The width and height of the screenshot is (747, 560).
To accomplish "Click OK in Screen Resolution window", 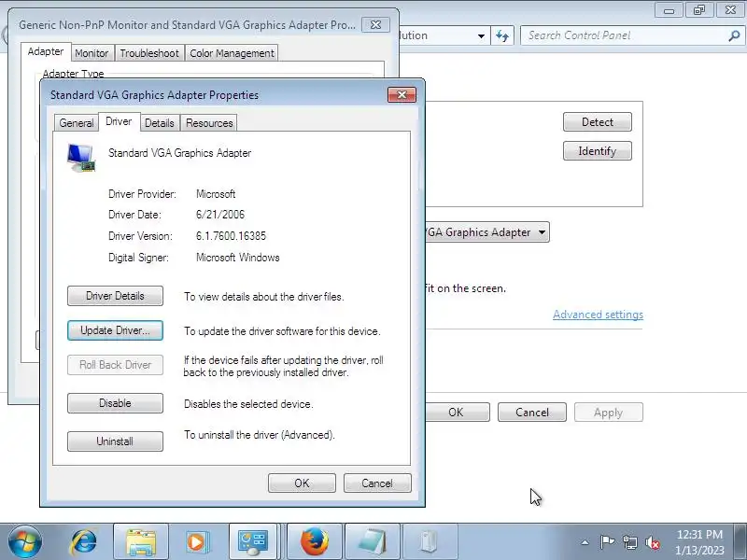I will click(457, 413).
